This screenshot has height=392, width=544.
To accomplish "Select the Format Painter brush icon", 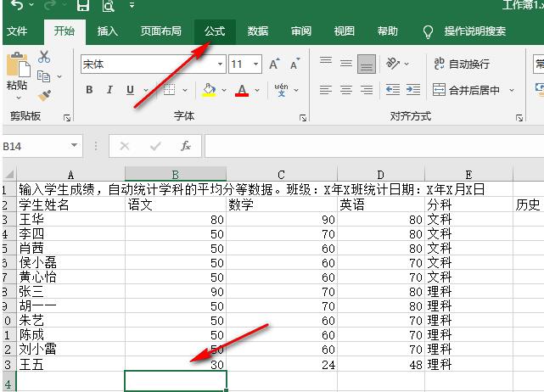I will 44,95.
